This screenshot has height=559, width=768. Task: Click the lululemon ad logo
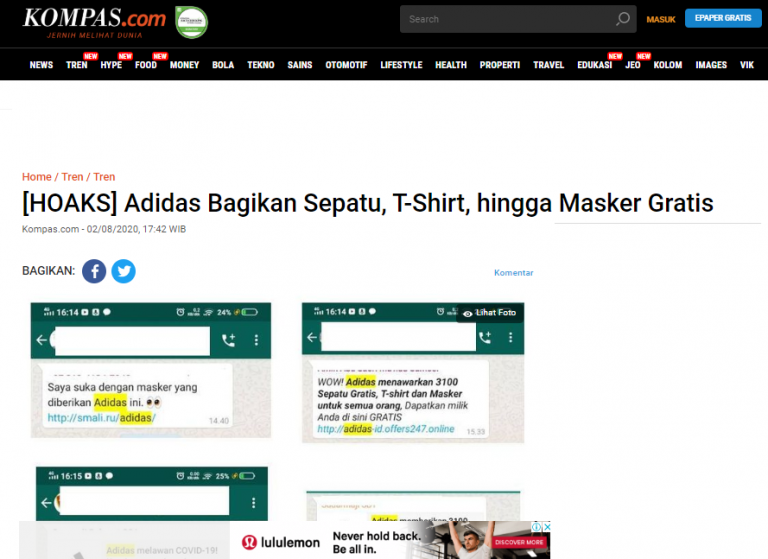(281, 542)
